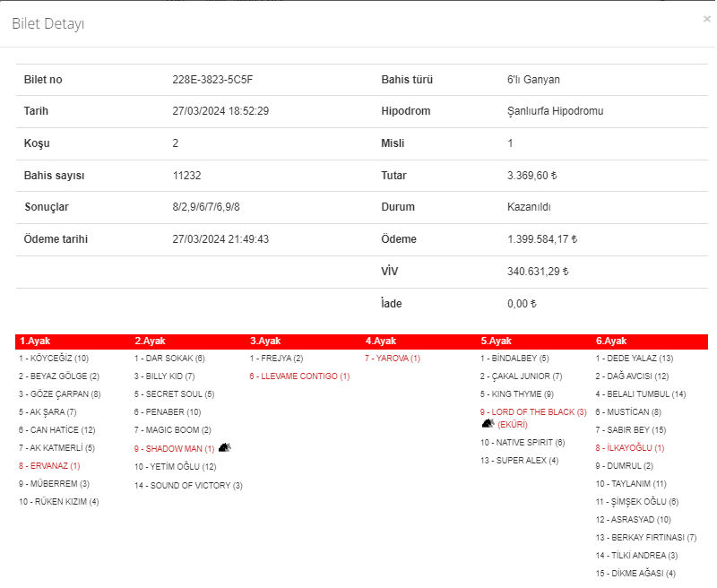The width and height of the screenshot is (717, 588).
Task: Click ticket number 228E-3823-5C5F
Action: pyautogui.click(x=212, y=80)
